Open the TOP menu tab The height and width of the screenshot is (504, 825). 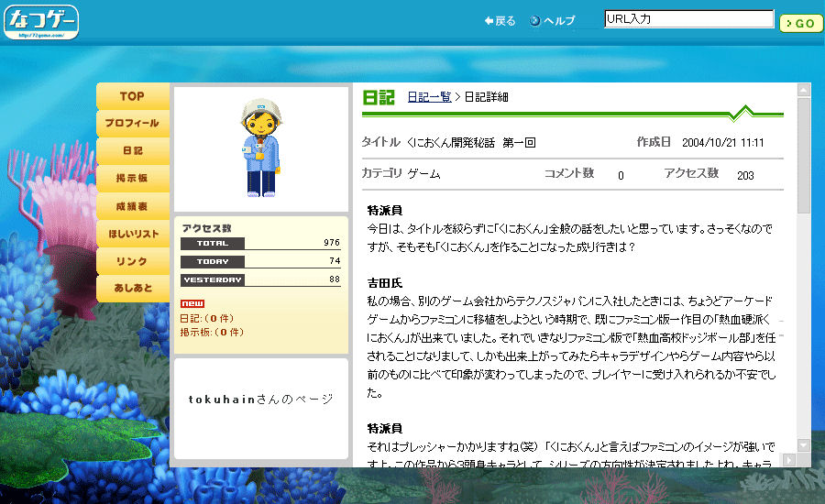(132, 96)
